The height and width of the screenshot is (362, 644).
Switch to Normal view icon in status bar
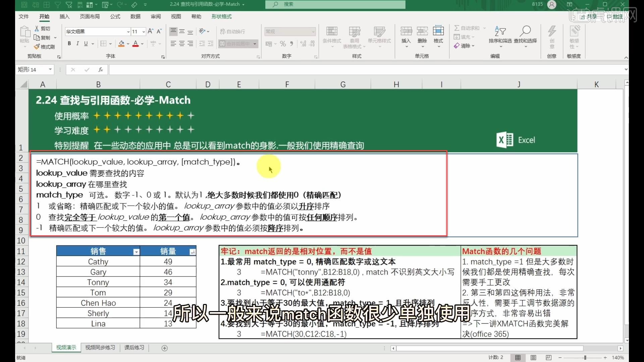(518, 358)
